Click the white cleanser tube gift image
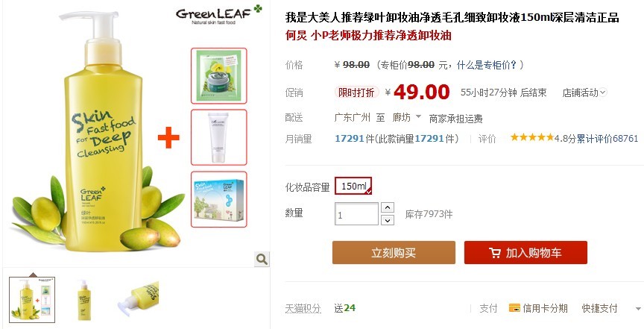Image resolution: width=644 pixels, height=329 pixels. [219, 137]
